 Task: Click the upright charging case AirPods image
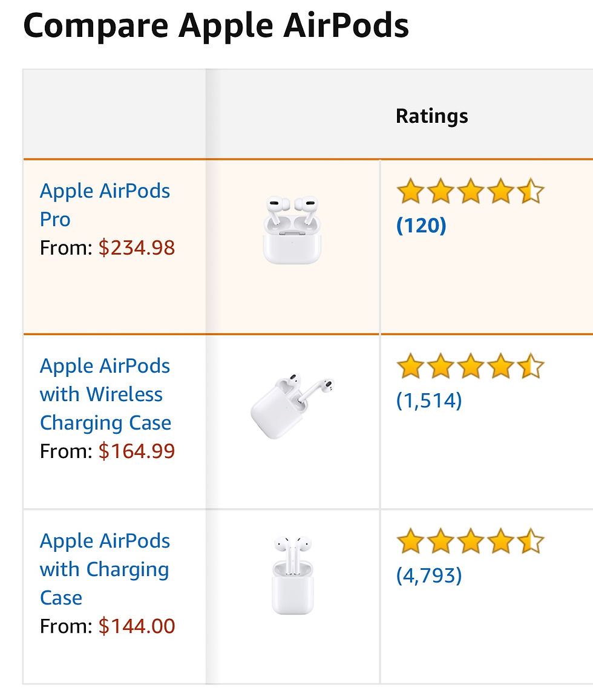pos(292,575)
